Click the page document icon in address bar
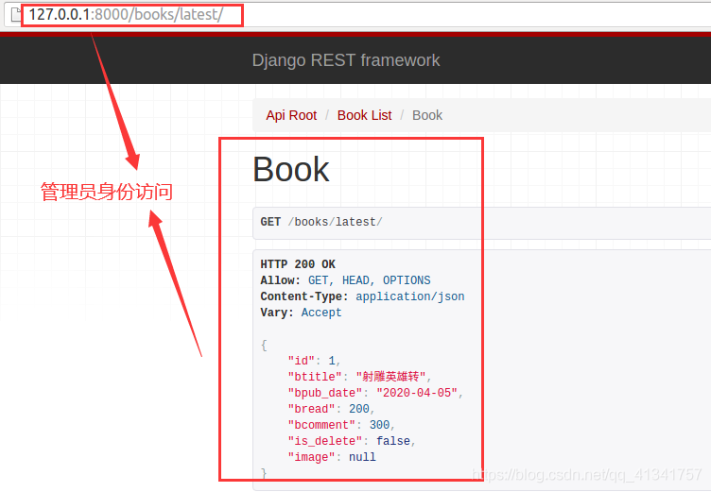 pyautogui.click(x=16, y=15)
